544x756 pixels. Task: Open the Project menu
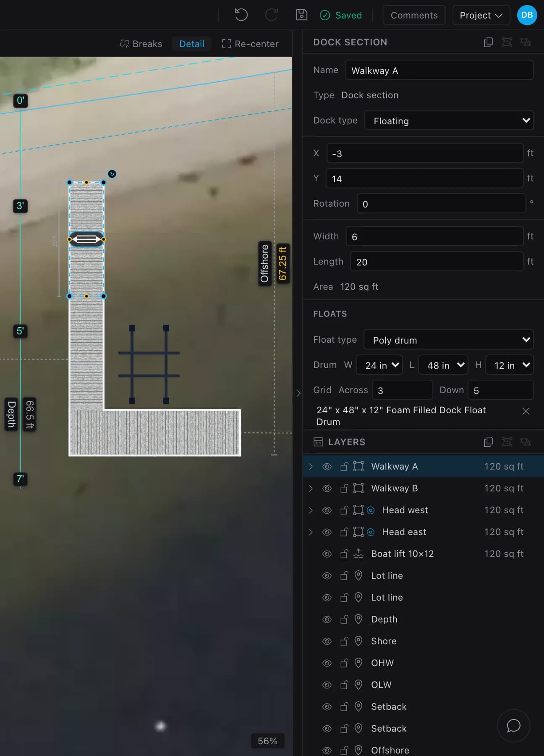481,15
